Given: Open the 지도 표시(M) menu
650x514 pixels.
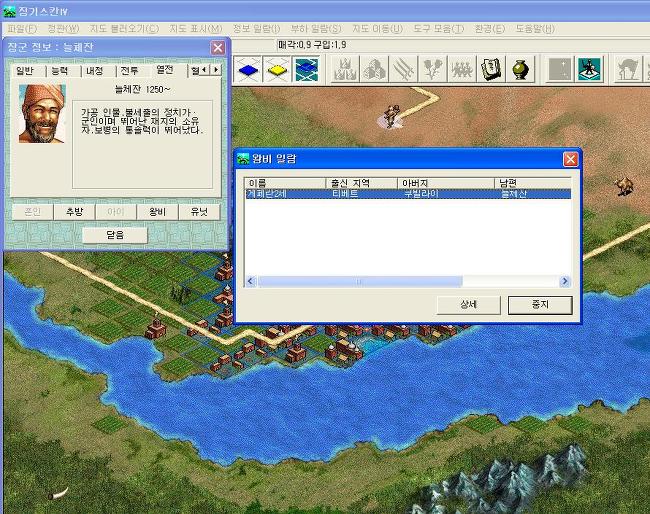Looking at the screenshot, I should [x=196, y=29].
